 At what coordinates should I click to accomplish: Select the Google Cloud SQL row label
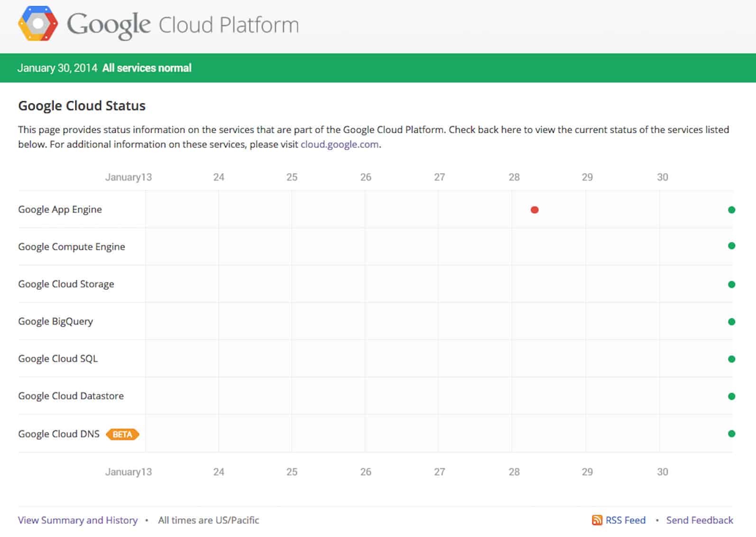click(x=58, y=359)
